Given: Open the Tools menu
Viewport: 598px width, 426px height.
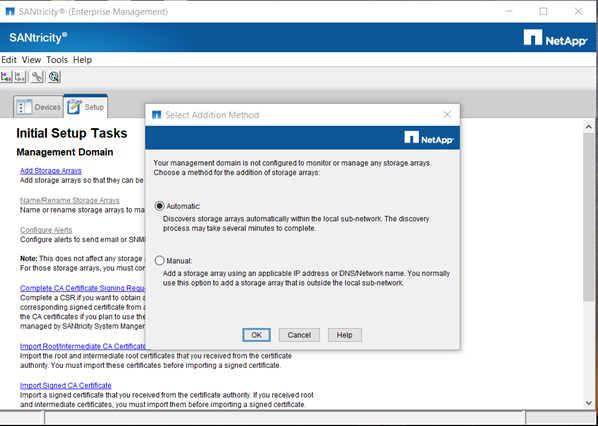Looking at the screenshot, I should (x=57, y=60).
